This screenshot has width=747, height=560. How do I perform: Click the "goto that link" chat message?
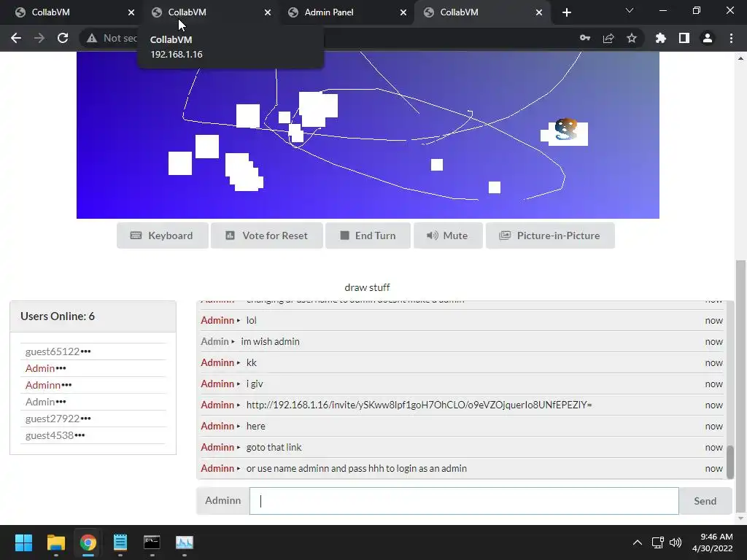point(274,447)
